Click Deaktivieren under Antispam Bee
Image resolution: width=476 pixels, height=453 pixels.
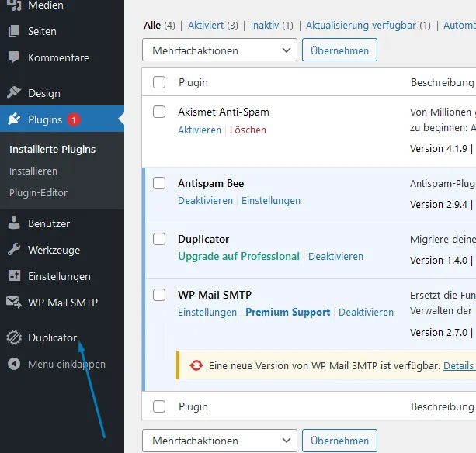205,201
